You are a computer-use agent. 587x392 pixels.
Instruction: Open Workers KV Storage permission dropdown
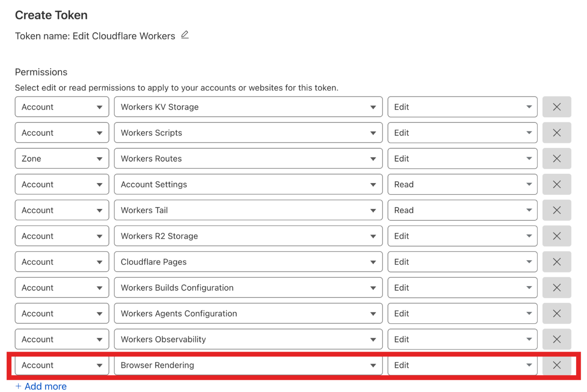pos(248,107)
